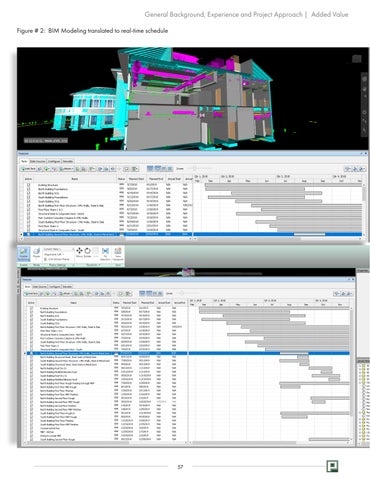Click the top navigation bar wheel icon beside 3D view
Screen dimensions: 371x480
click(364, 80)
